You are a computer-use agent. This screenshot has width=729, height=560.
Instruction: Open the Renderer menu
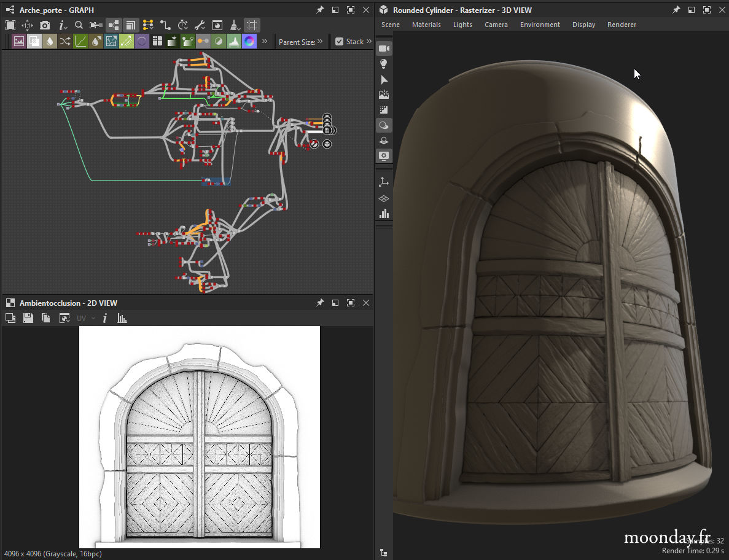tap(622, 25)
